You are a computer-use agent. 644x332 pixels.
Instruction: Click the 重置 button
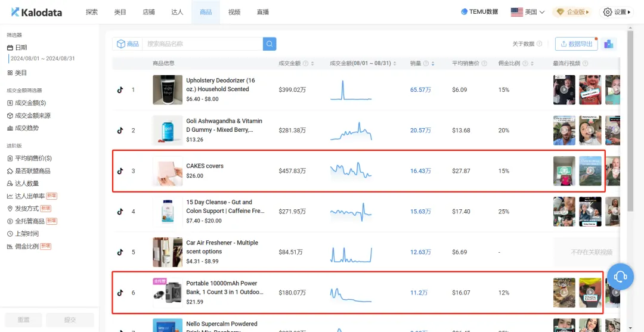(23, 319)
